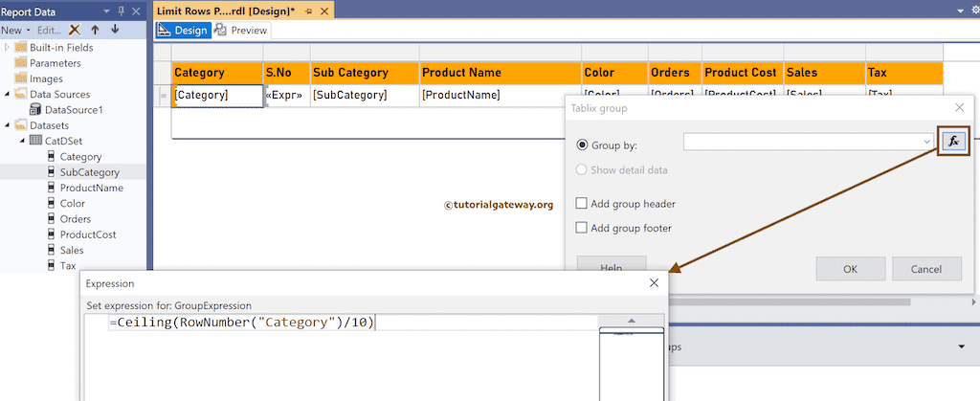Click the Move Up arrow in Report Data
The image size is (980, 401).
click(95, 30)
